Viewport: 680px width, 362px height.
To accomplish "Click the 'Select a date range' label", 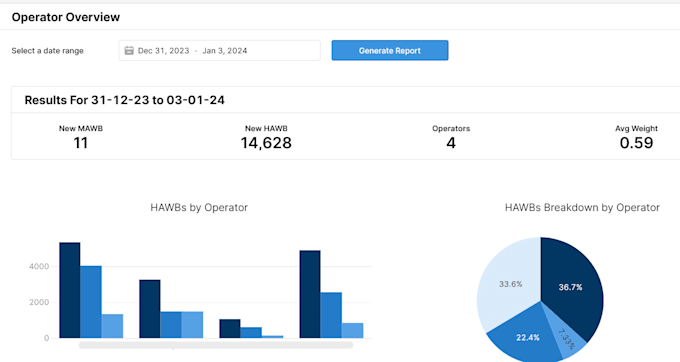I will 47,51.
